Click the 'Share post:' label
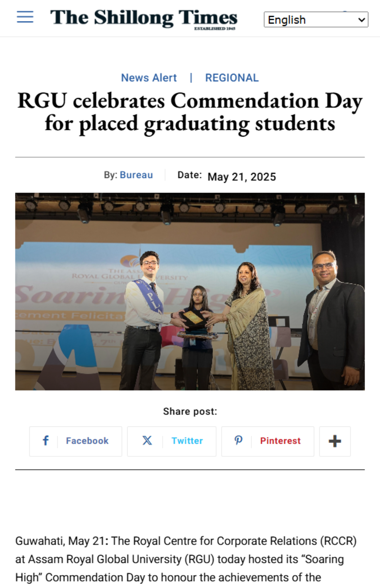 point(190,412)
